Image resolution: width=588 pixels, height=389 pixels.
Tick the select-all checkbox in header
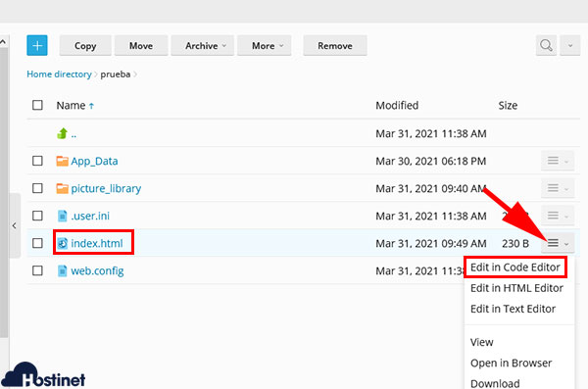pos(37,105)
